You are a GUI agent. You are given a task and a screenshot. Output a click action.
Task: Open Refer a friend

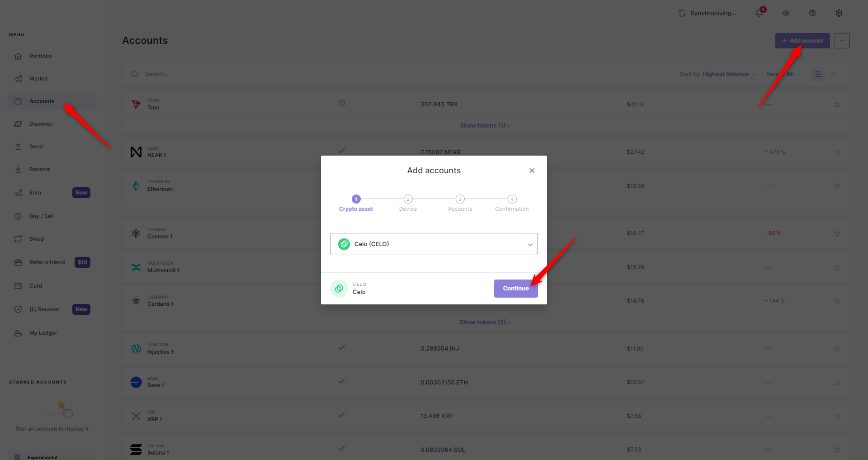pos(52,262)
